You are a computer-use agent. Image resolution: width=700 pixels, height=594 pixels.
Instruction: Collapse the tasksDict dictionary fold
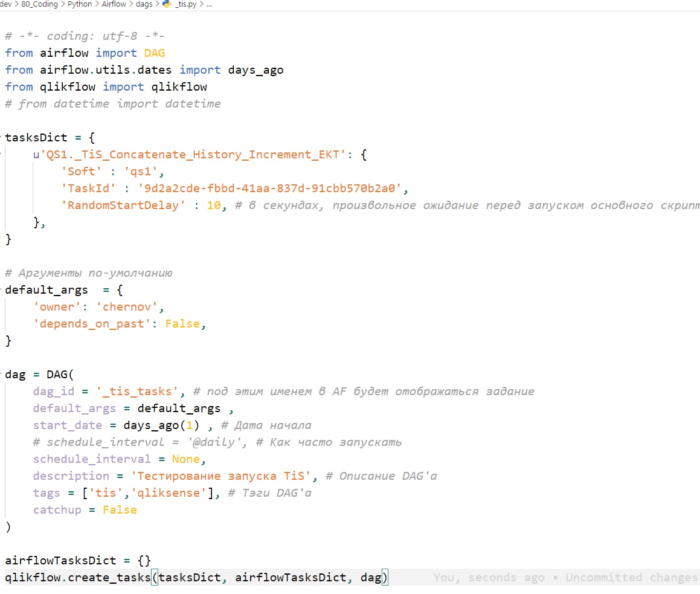tap(1, 137)
